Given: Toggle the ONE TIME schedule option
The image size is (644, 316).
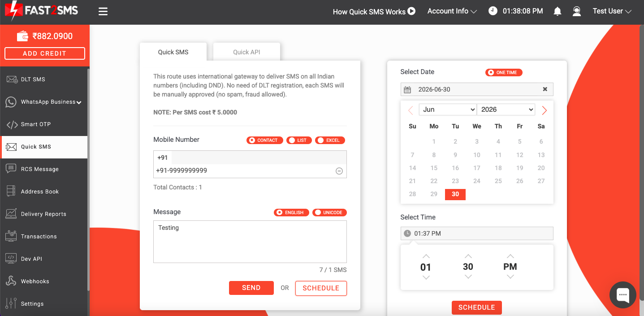Looking at the screenshot, I should [x=504, y=72].
